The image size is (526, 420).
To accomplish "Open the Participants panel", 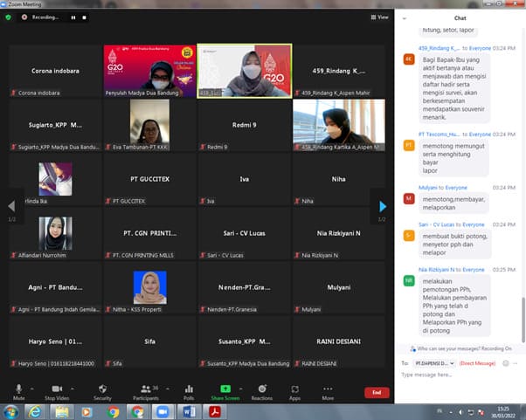I will tap(145, 389).
